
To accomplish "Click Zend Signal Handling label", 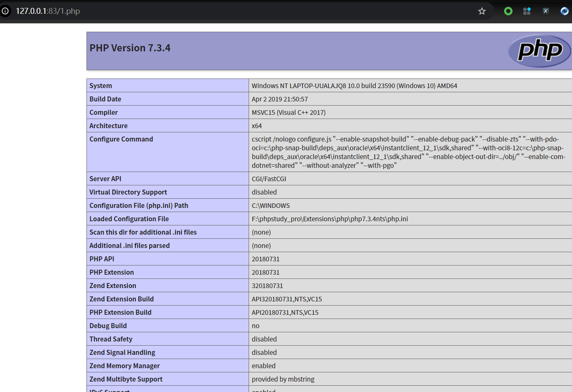I will pyautogui.click(x=122, y=352).
